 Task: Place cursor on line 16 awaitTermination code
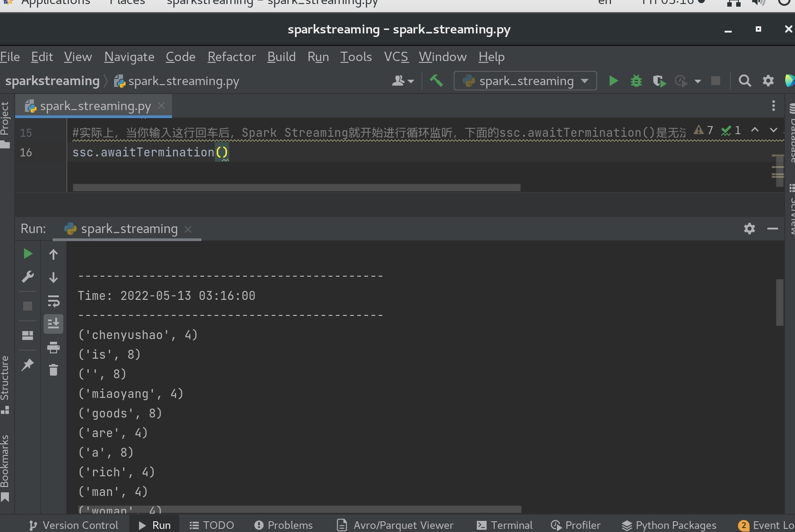(150, 152)
